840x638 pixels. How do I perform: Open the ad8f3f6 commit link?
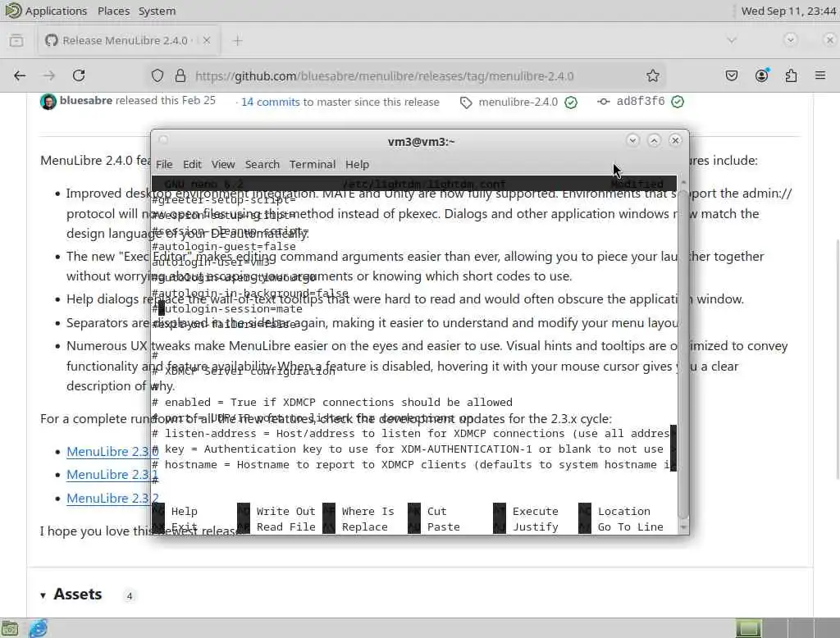(x=640, y=101)
